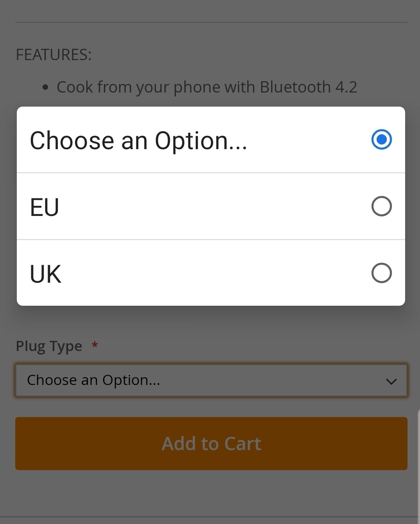Tap the UK option label text
Screen dimensions: 420x524
46,274
